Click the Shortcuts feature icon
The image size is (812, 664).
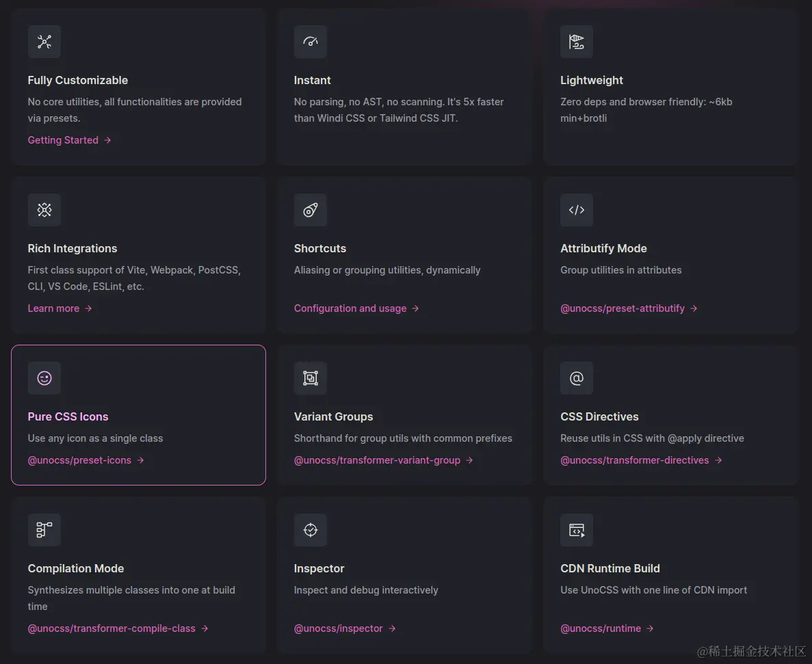click(311, 210)
